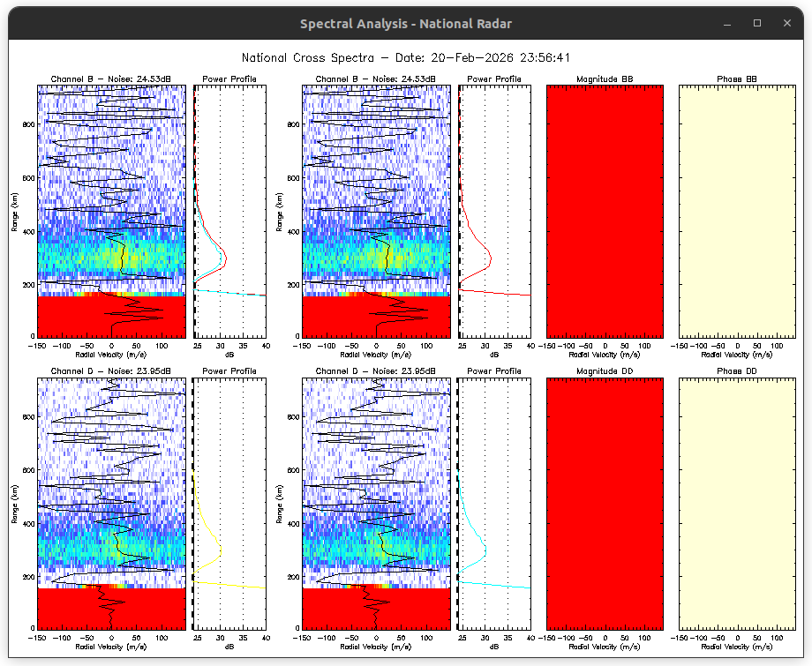Click Power Profile plot with only cyan curve

(494, 502)
